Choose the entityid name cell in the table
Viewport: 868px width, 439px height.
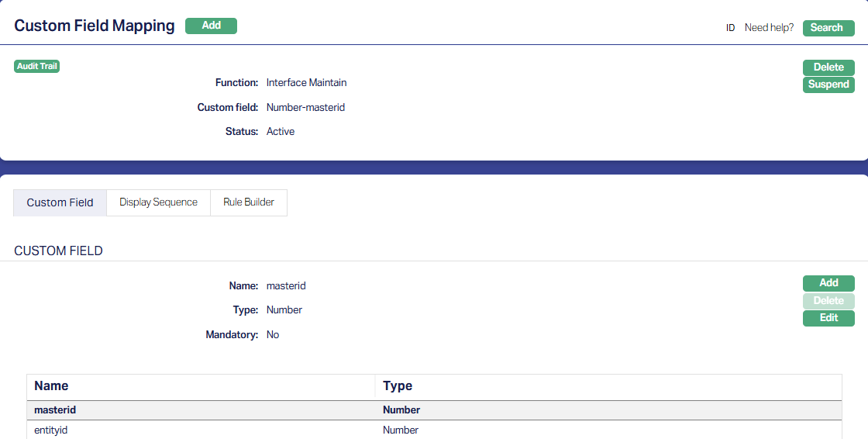(51, 430)
